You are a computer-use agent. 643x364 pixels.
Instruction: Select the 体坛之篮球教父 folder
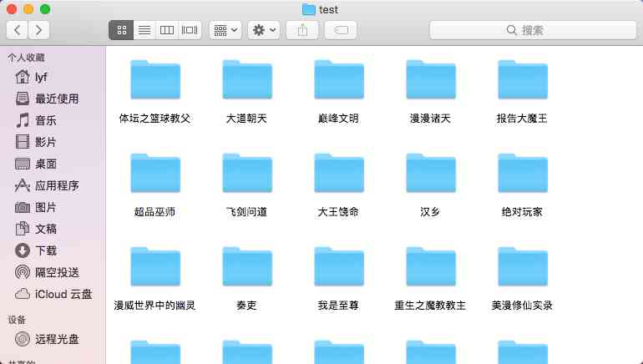point(155,80)
